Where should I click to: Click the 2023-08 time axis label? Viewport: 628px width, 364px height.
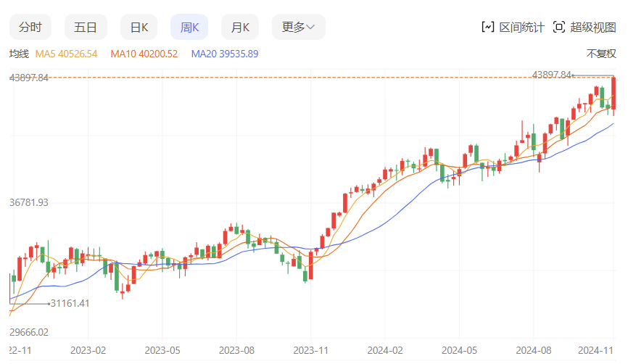tap(237, 349)
